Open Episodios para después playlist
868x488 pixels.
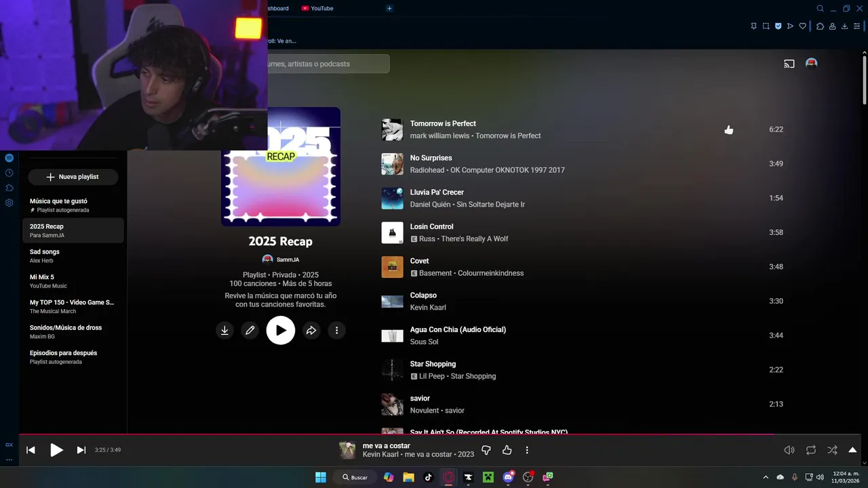(x=73, y=357)
